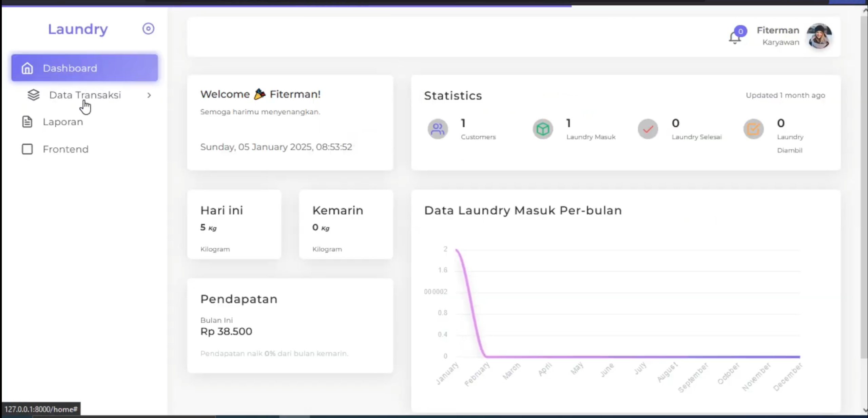Click 'Updated 1 month ago' text
868x418 pixels.
(785, 95)
